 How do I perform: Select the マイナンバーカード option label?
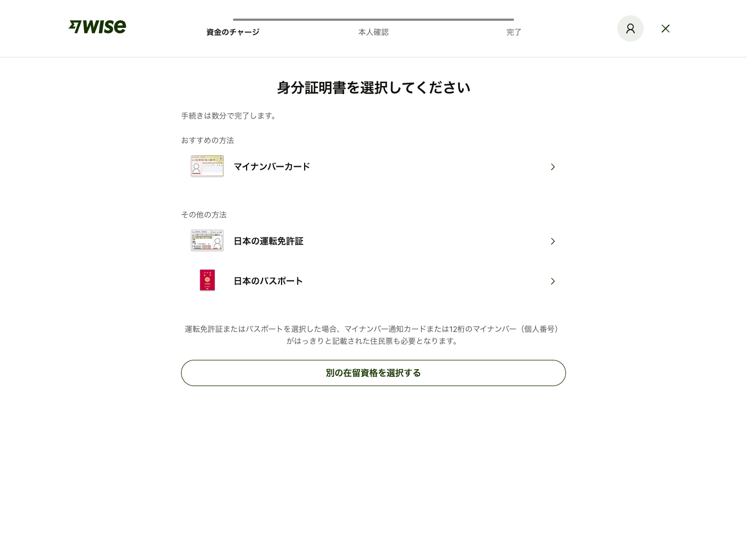272,167
